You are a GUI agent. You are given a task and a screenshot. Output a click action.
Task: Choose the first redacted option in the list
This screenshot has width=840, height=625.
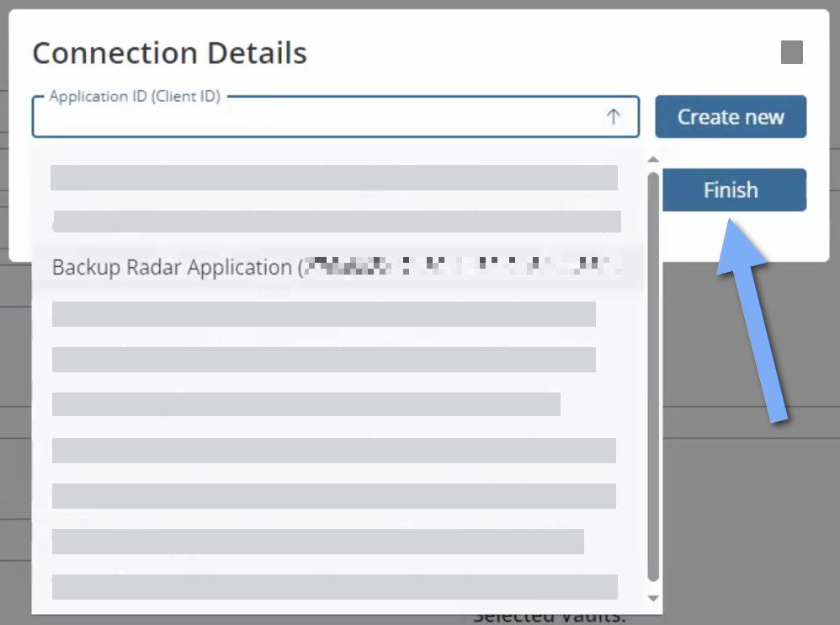[x=334, y=178]
